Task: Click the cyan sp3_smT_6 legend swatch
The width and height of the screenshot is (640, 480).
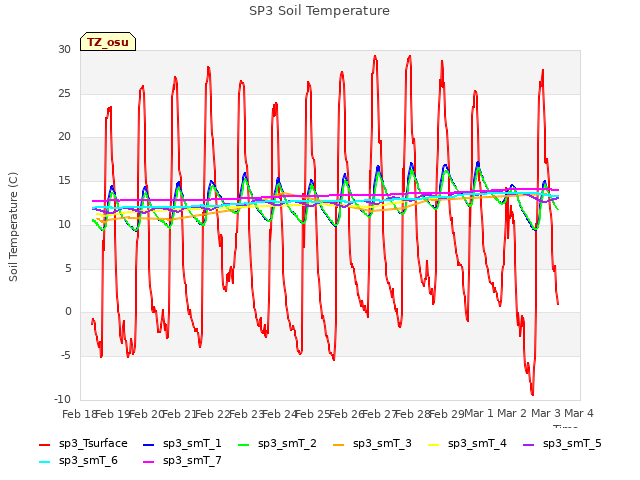Action: click(x=44, y=462)
